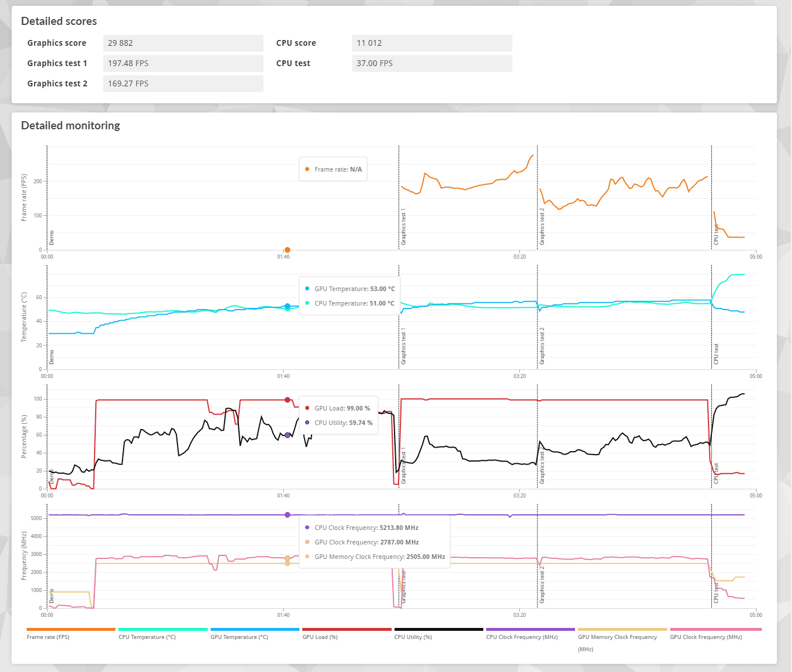This screenshot has height=672, width=792.
Task: Click the CPU test FPS value
Action: [432, 63]
